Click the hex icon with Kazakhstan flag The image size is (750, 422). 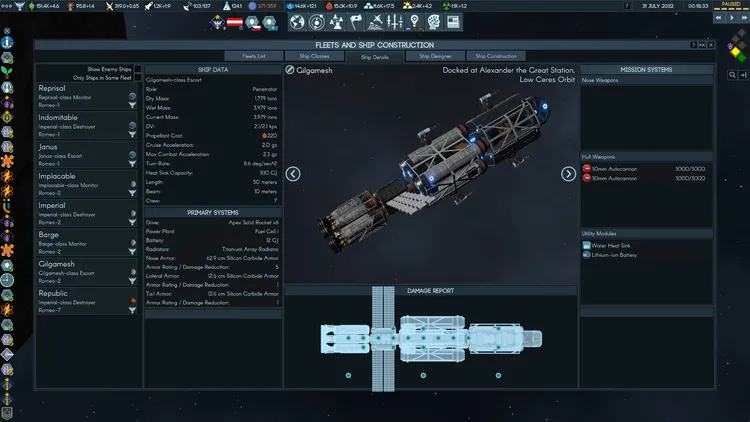(270, 22)
